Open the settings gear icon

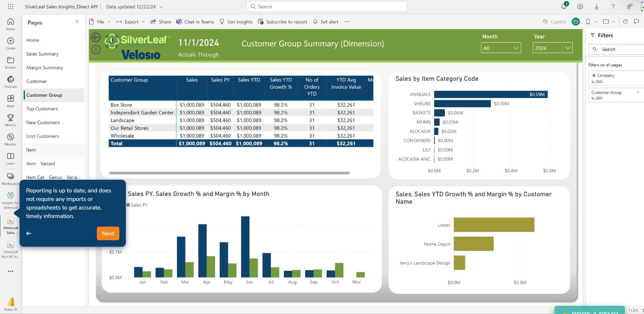point(580,6)
